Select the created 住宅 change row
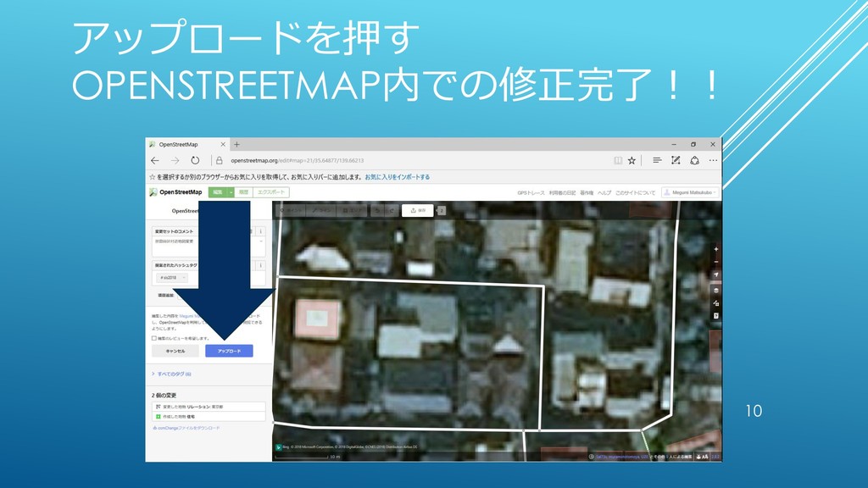868x488 pixels. tap(209, 416)
